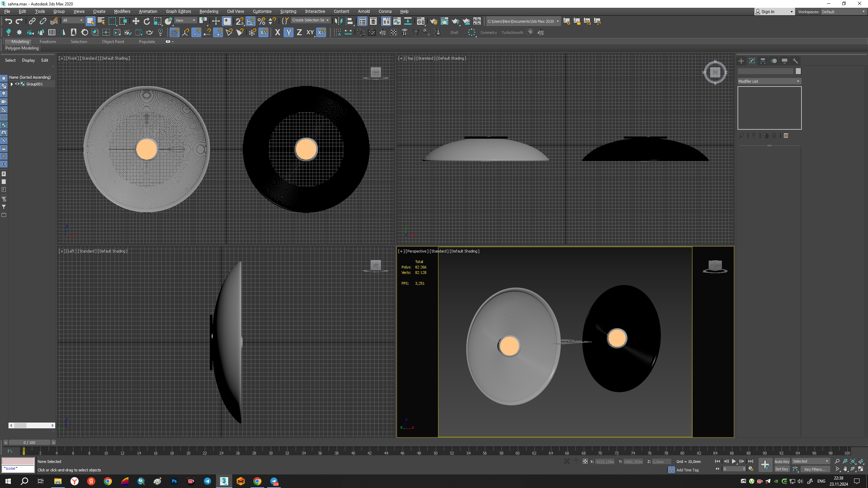The height and width of the screenshot is (488, 868).
Task: Click the current frame number field
Action: (x=733, y=469)
